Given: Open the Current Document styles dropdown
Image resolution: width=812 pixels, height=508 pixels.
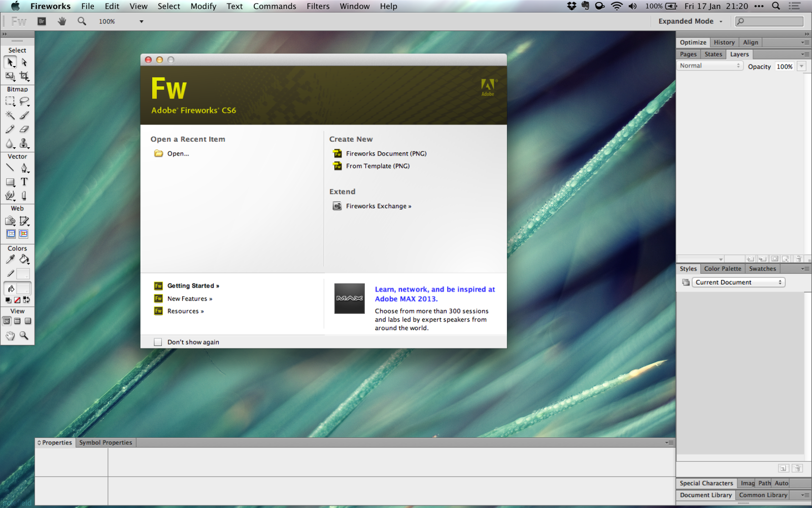Looking at the screenshot, I should tap(738, 282).
